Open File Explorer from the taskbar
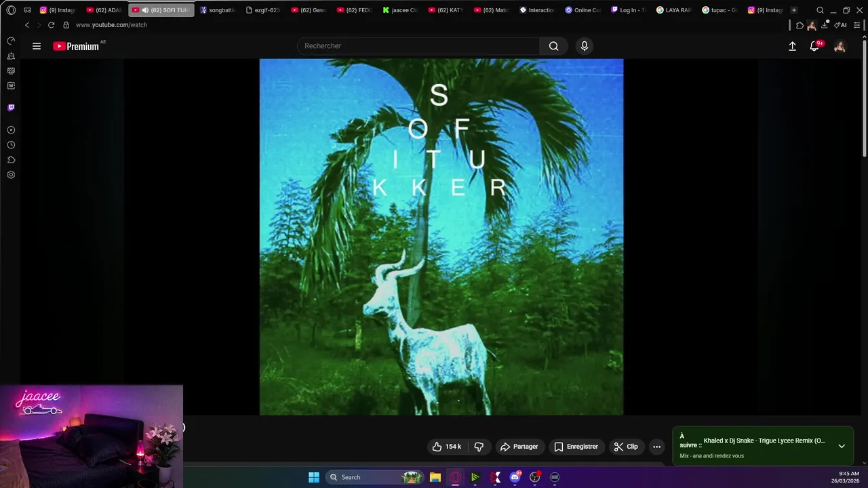 (435, 477)
